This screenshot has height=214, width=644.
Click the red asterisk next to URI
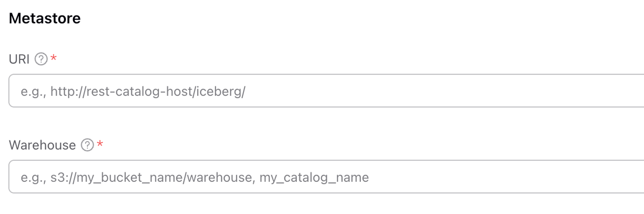pos(54,59)
